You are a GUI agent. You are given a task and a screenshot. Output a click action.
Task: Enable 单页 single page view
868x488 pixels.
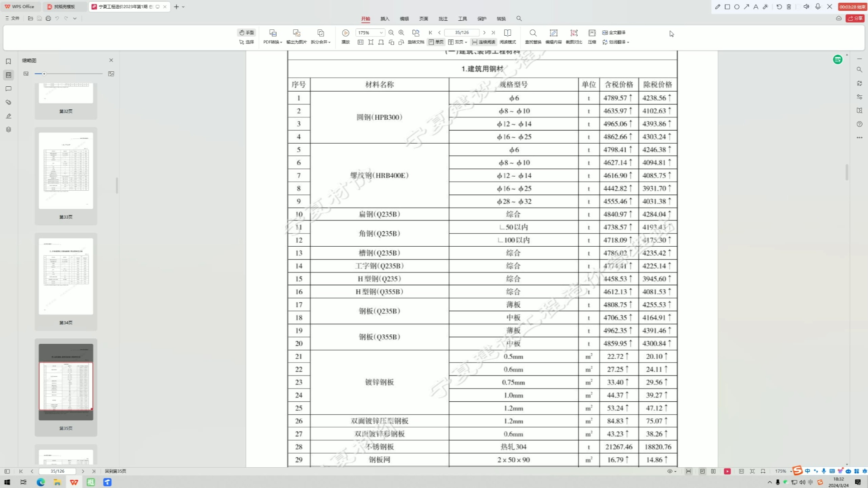point(436,42)
